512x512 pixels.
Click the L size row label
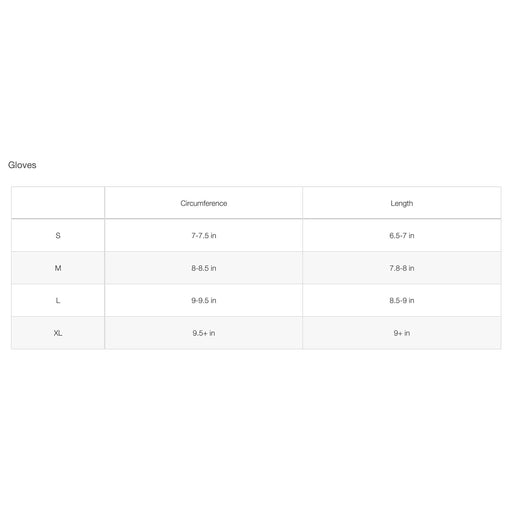coord(58,301)
